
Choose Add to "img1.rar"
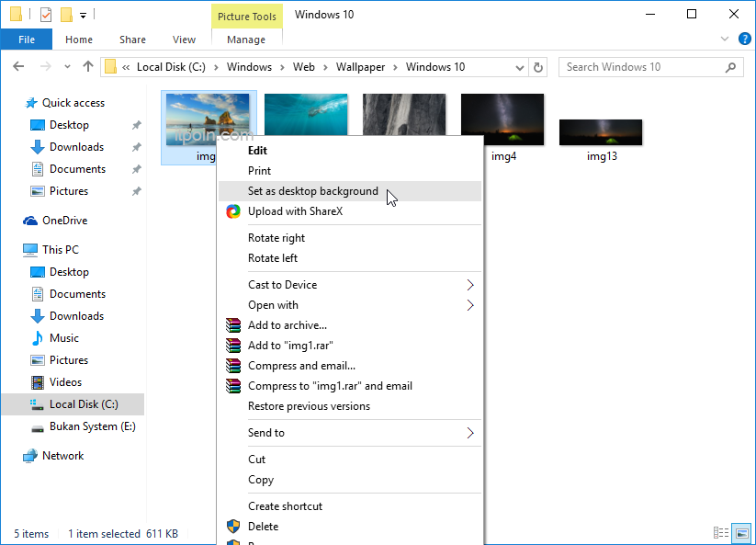[x=350, y=346]
